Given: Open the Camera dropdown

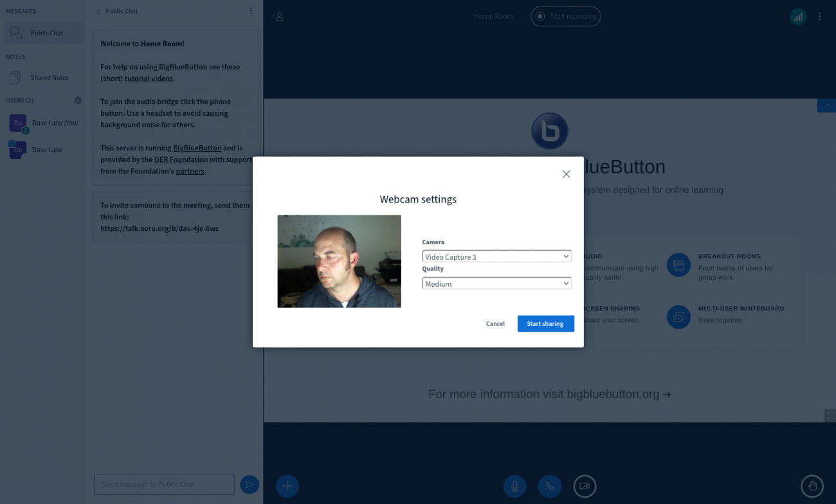Looking at the screenshot, I should 496,256.
